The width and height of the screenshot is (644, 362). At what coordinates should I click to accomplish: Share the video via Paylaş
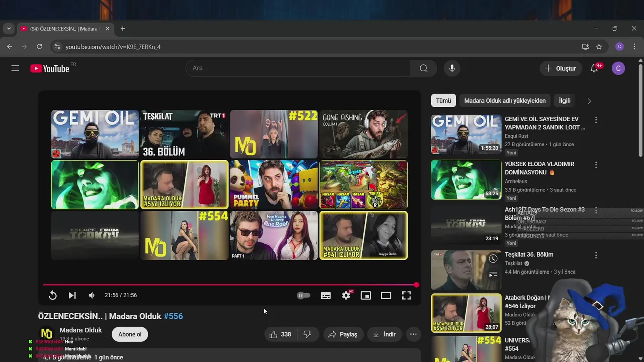click(x=343, y=334)
